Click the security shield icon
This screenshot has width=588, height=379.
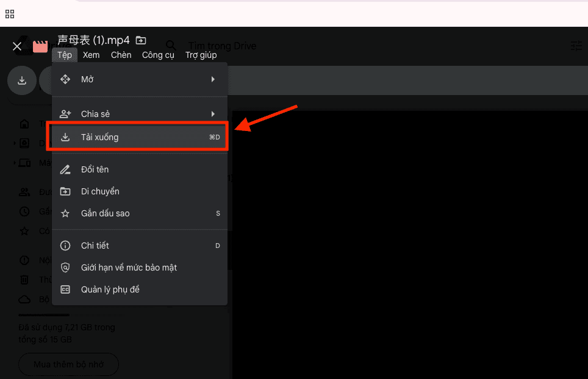point(65,267)
